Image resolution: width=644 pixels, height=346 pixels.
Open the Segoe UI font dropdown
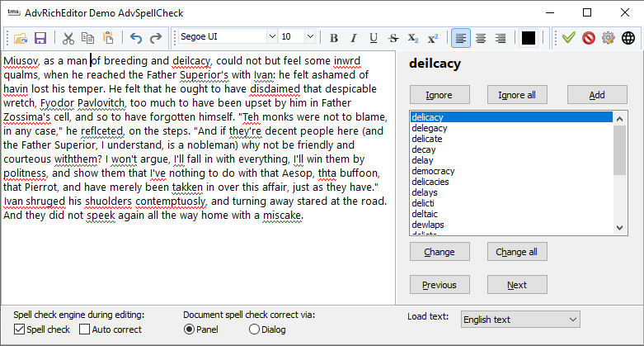[x=271, y=37]
